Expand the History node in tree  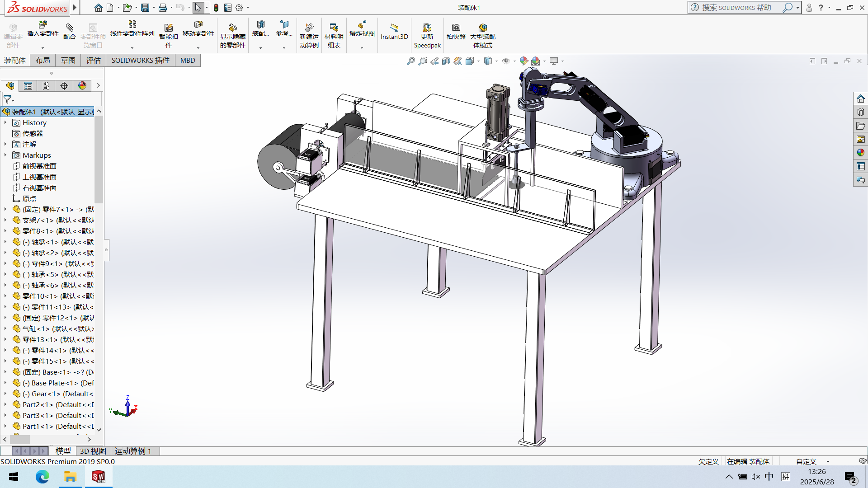click(x=5, y=122)
